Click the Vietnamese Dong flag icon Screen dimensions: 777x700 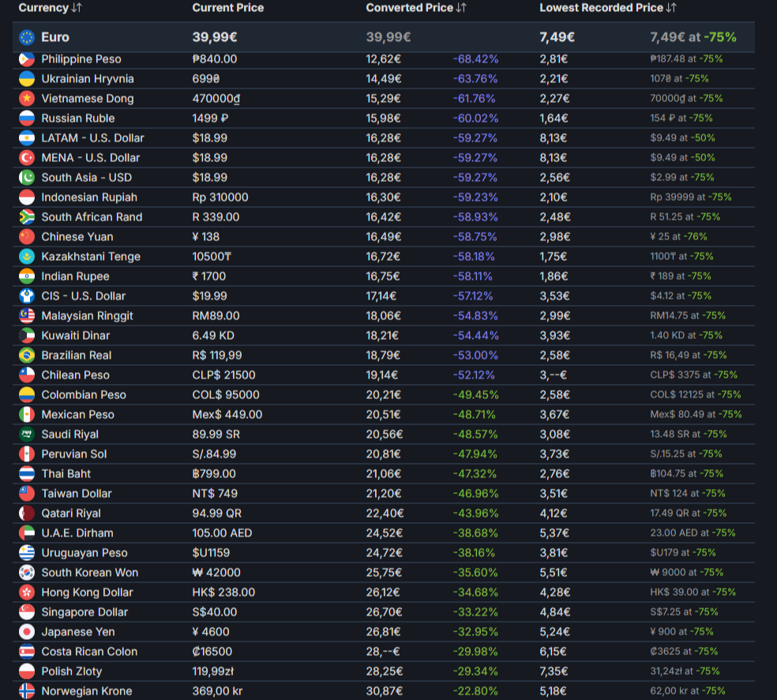tap(27, 99)
